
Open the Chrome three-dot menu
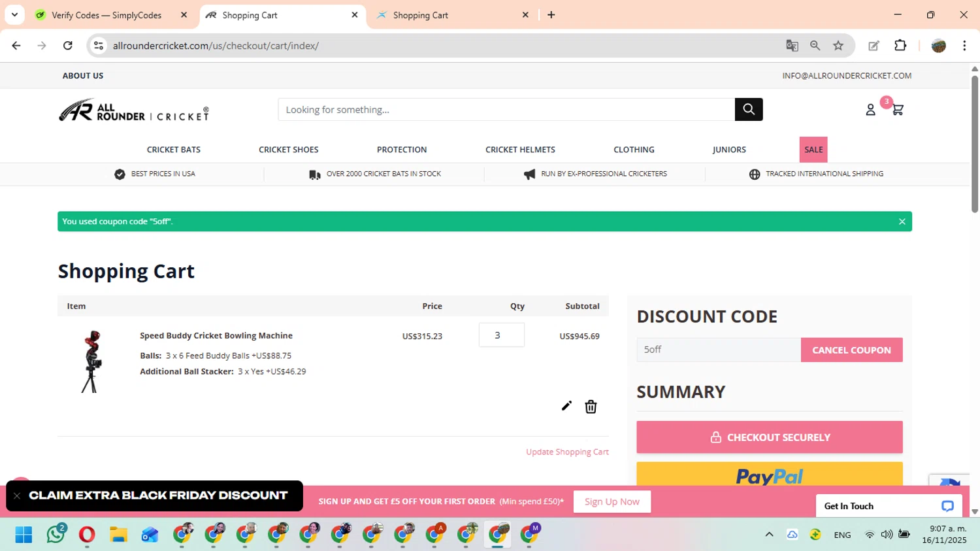[964, 46]
